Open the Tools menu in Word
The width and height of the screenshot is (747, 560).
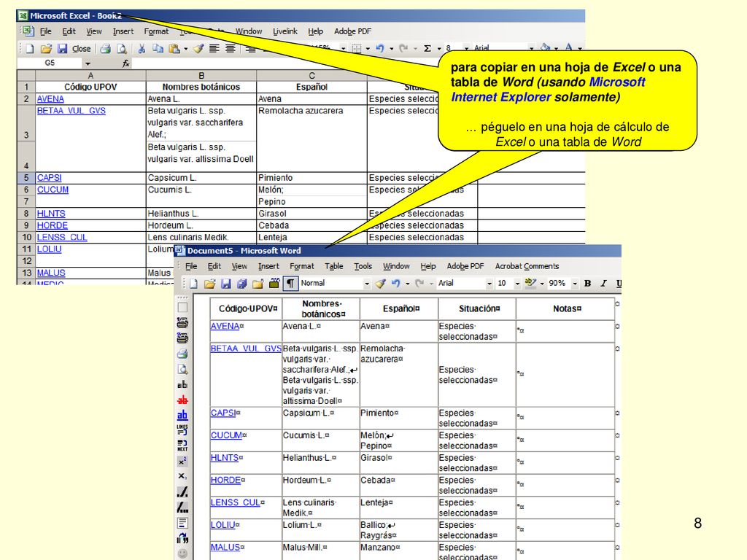click(x=363, y=266)
